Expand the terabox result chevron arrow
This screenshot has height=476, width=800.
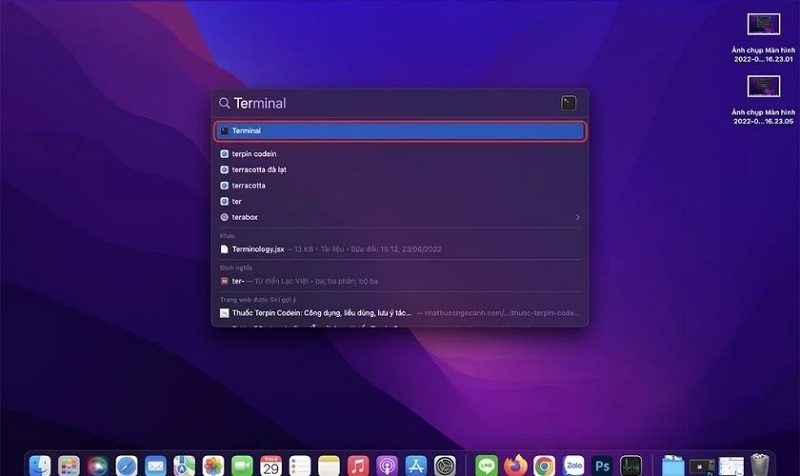tap(577, 217)
